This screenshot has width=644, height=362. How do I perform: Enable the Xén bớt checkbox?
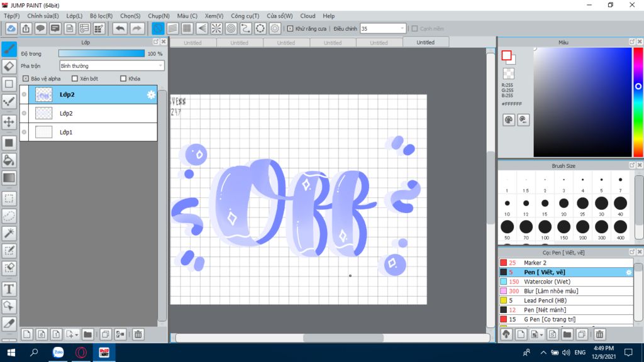click(75, 79)
